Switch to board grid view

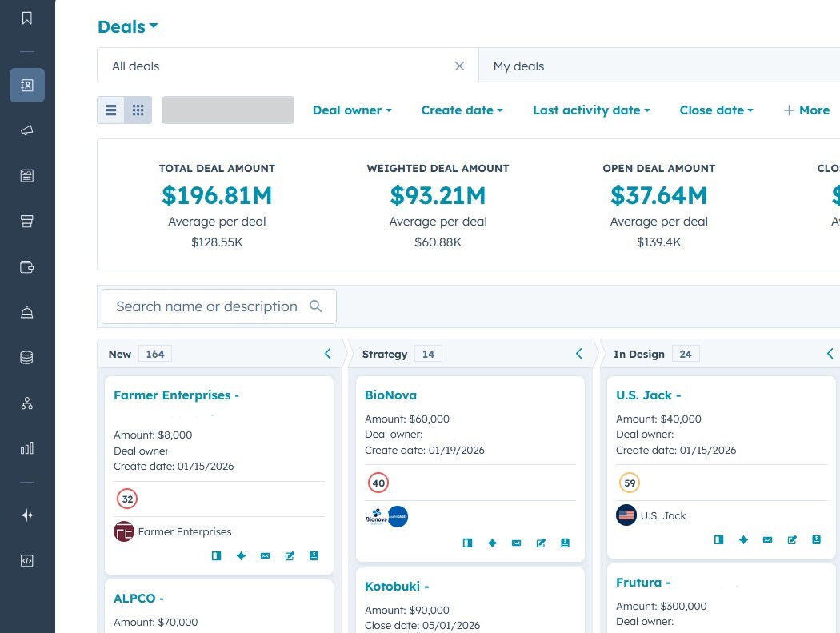138,110
